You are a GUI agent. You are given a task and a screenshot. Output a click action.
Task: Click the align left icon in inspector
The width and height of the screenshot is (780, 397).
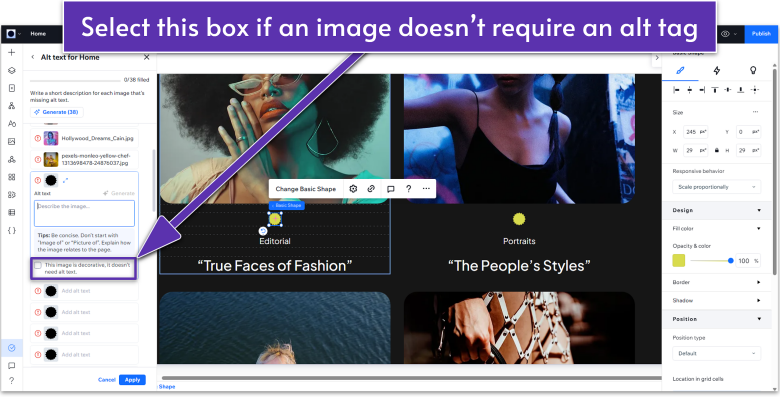click(x=677, y=90)
